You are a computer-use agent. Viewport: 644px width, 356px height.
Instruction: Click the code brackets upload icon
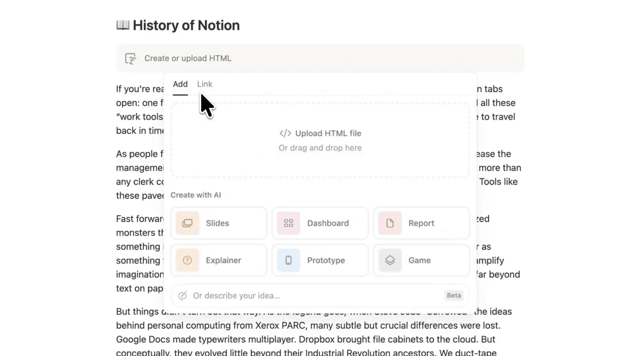[x=285, y=133]
